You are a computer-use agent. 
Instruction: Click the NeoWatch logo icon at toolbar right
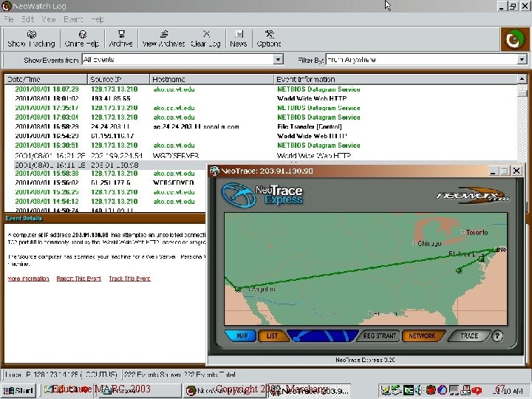(x=515, y=39)
